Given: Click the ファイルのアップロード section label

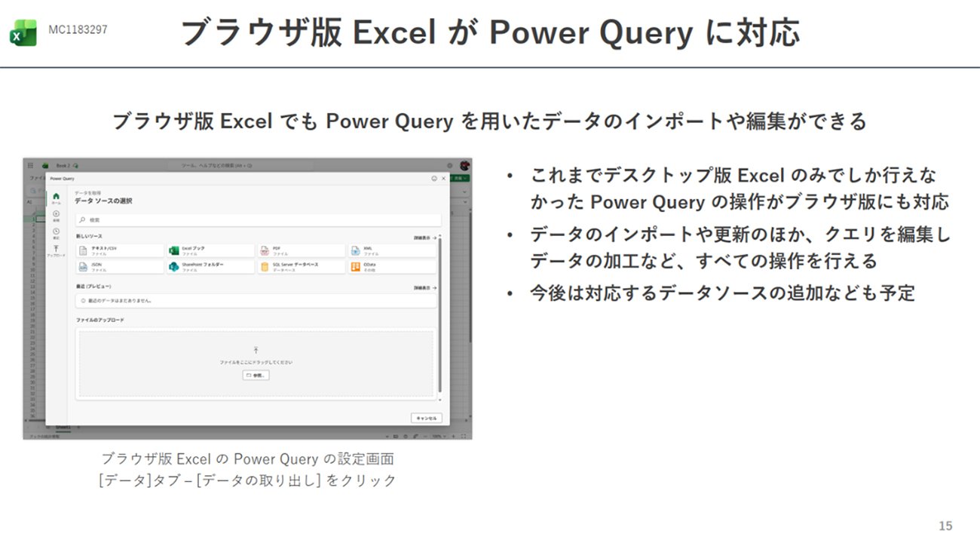Looking at the screenshot, I should click(100, 320).
